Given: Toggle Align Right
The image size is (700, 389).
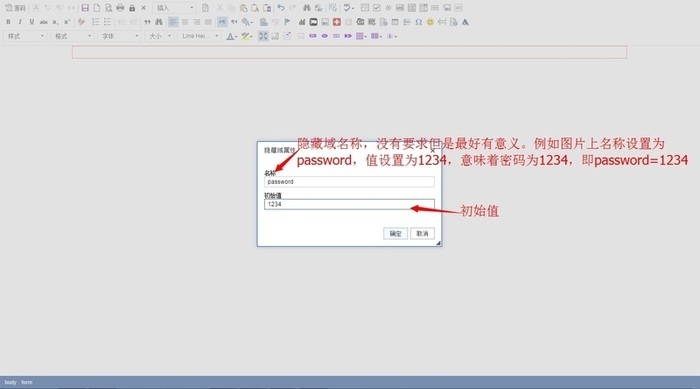Looking at the screenshot, I should (x=196, y=22).
